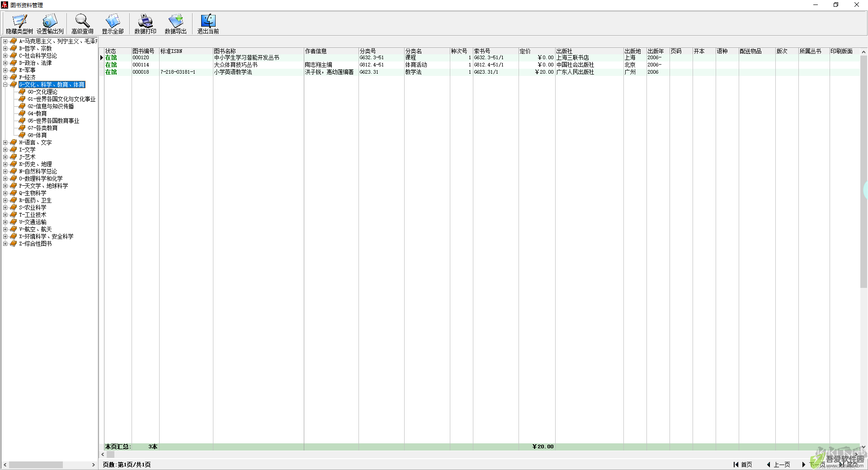Select the J-艺术 tree item
Screen dimensions: 868x470
point(27,157)
